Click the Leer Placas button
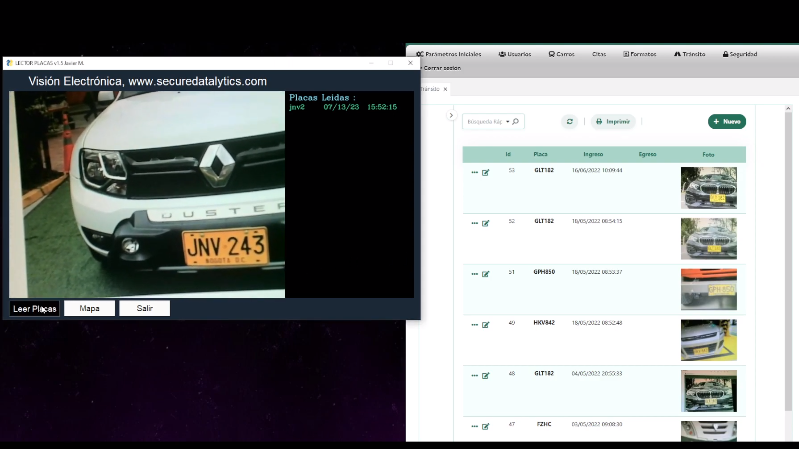 click(x=35, y=308)
